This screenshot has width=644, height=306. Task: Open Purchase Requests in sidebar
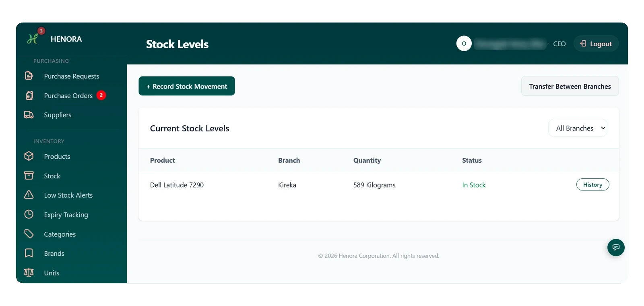(72, 76)
